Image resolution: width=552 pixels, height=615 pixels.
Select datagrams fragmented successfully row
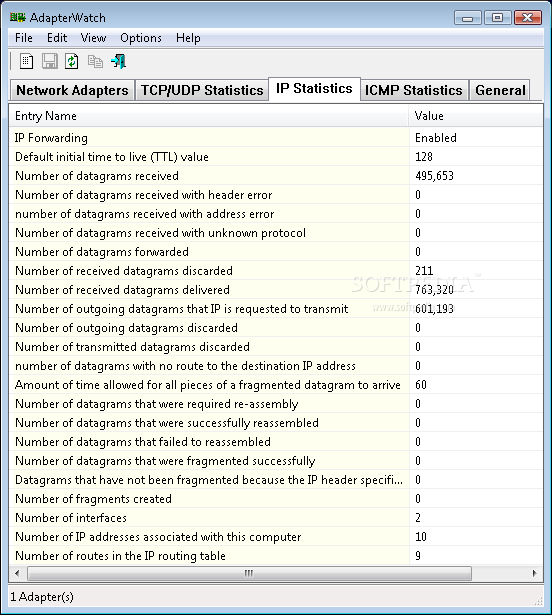[276, 461]
